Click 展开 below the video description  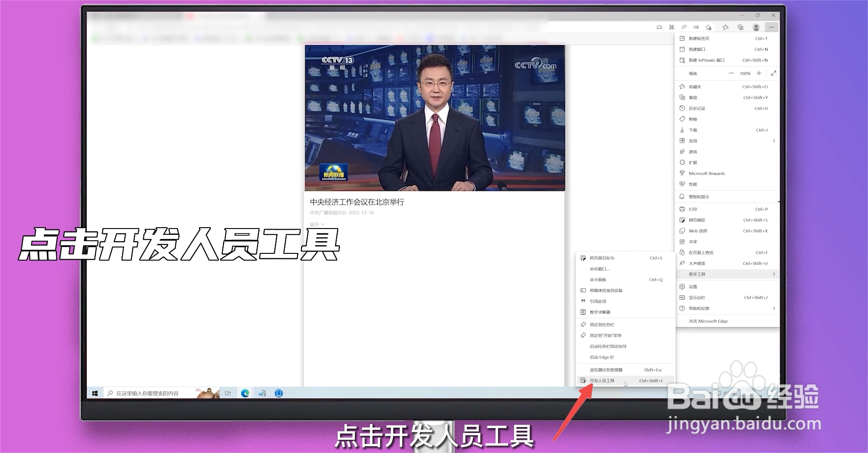coord(316,224)
